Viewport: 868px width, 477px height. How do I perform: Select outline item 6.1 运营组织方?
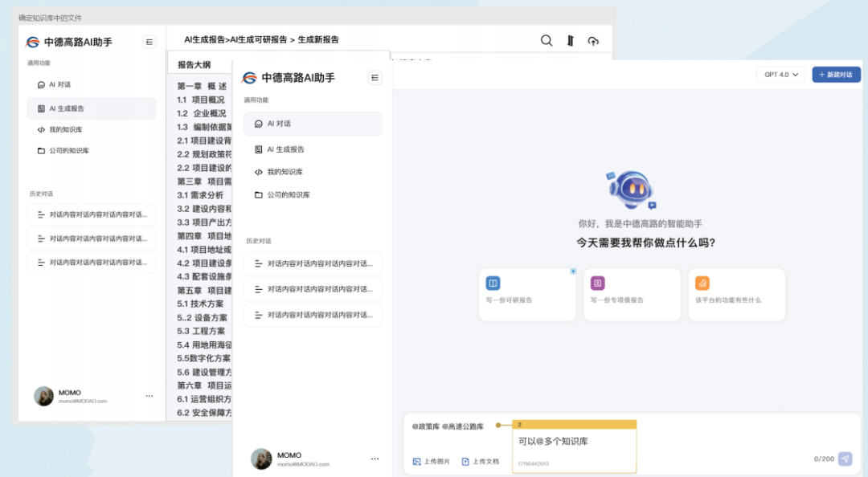(x=204, y=399)
